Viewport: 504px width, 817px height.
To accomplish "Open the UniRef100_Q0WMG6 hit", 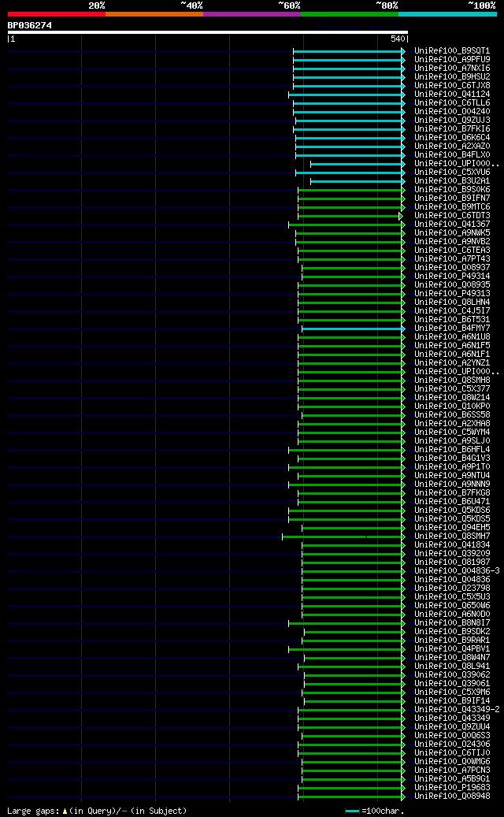I will (452, 762).
